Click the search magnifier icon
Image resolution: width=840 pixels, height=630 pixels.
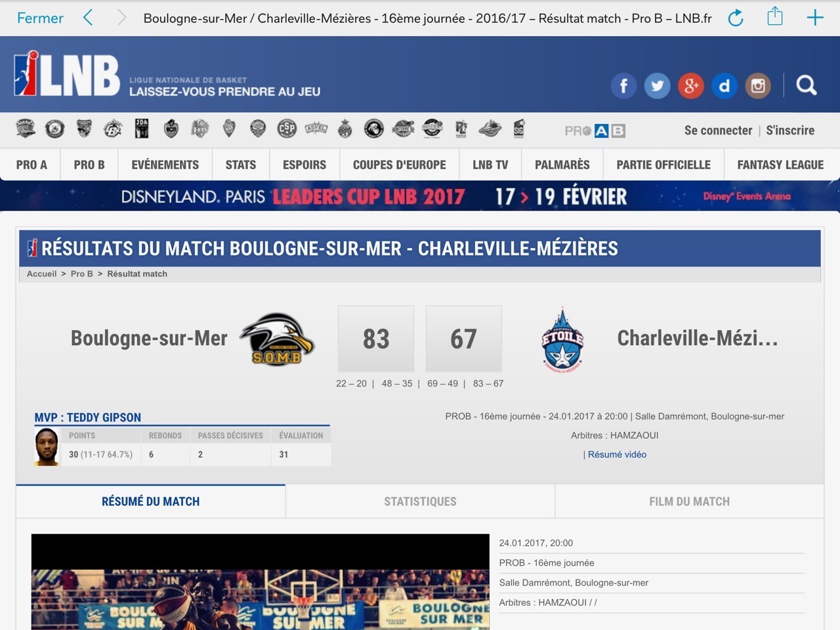tap(807, 85)
